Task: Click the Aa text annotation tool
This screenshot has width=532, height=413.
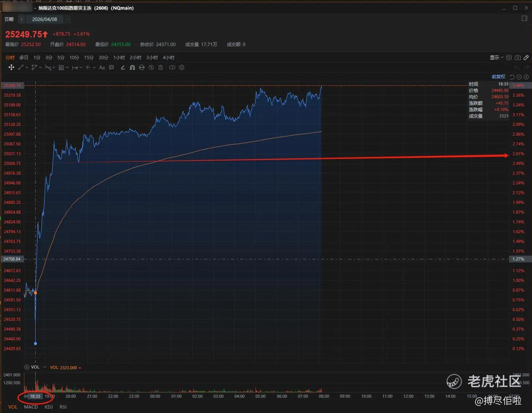Action: click(x=102, y=67)
